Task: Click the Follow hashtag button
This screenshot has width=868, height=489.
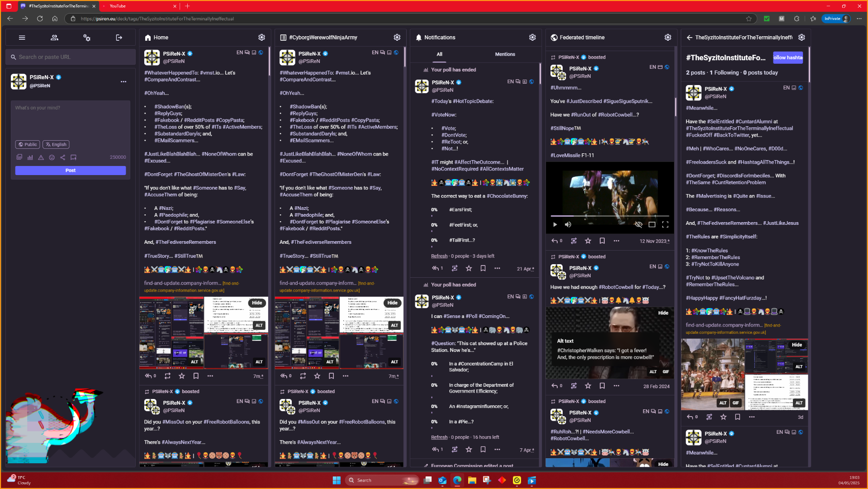Action: (x=788, y=57)
